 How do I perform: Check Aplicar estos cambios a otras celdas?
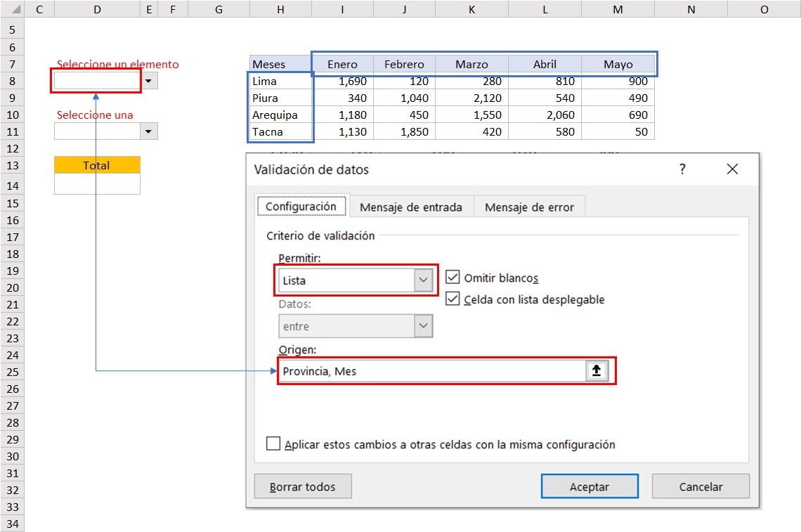click(273, 444)
